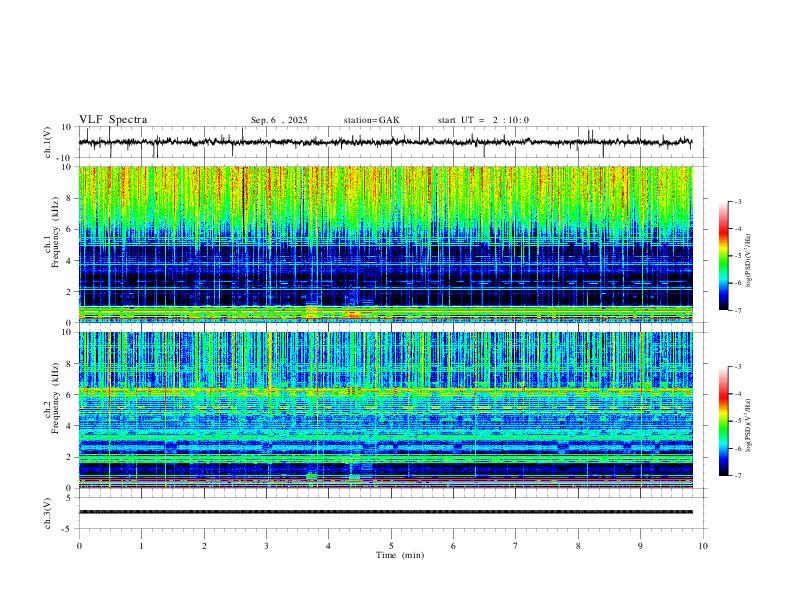
Task: Click the "VLF Spectra" plot title
Action: pos(113,120)
